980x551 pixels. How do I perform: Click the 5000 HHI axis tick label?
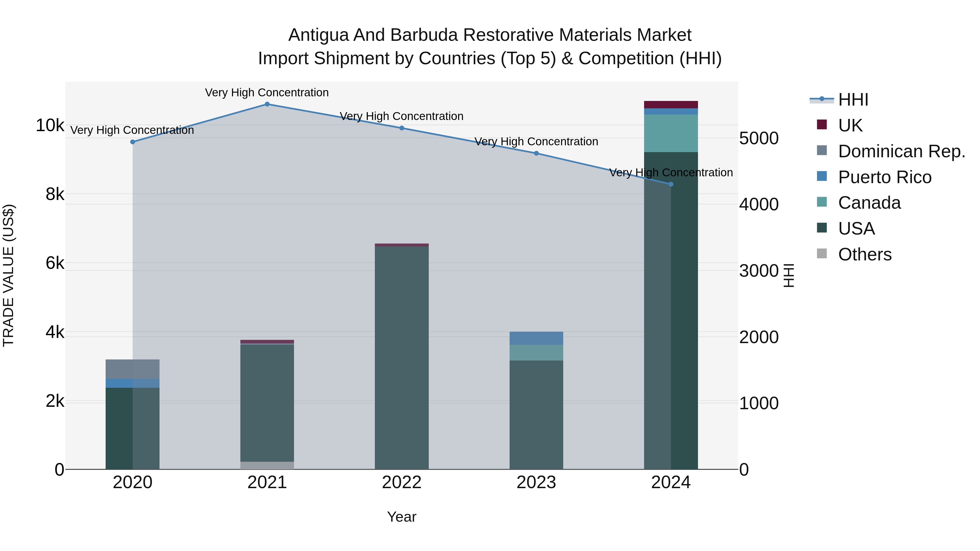pos(759,138)
